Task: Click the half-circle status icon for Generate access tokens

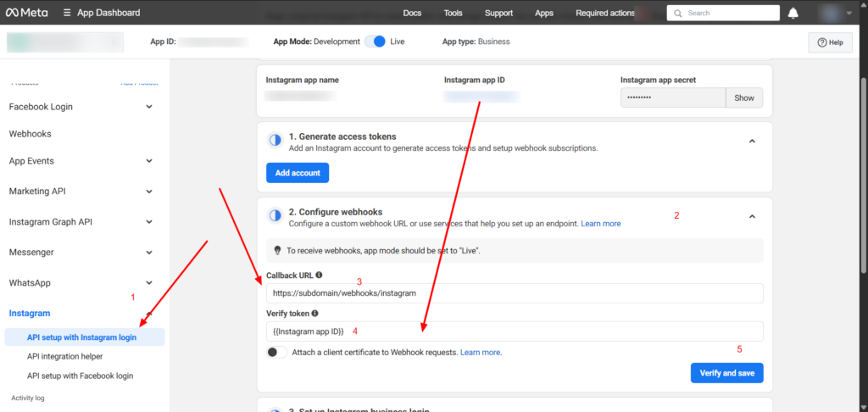Action: click(x=275, y=141)
